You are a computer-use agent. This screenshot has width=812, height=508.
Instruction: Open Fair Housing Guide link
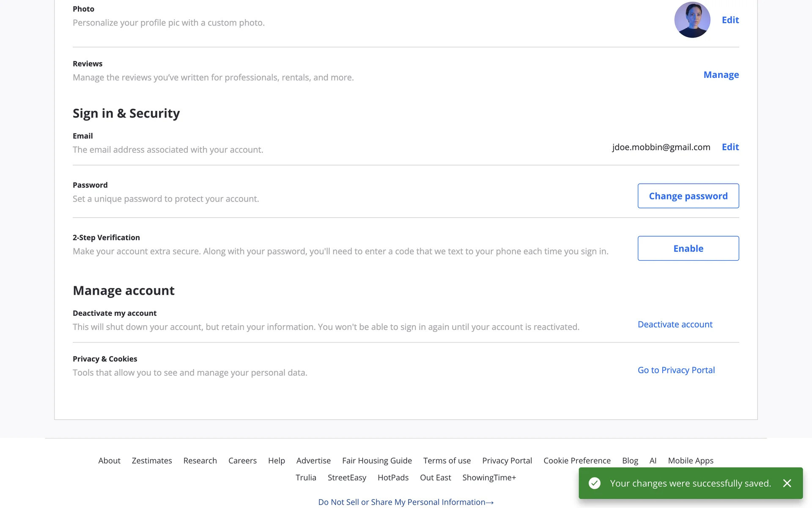pos(377,461)
